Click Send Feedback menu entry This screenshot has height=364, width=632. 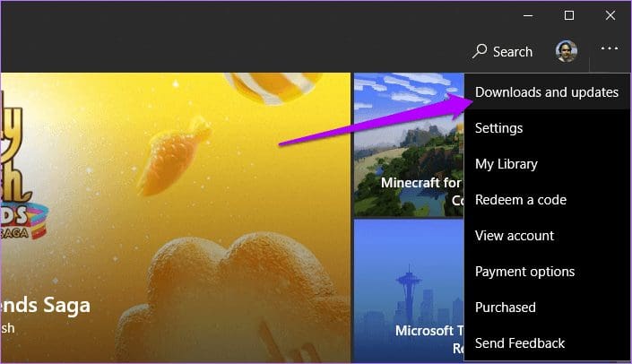point(547,343)
